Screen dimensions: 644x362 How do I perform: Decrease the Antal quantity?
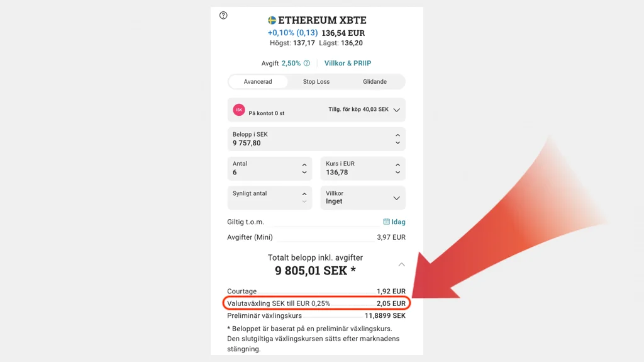coord(304,173)
